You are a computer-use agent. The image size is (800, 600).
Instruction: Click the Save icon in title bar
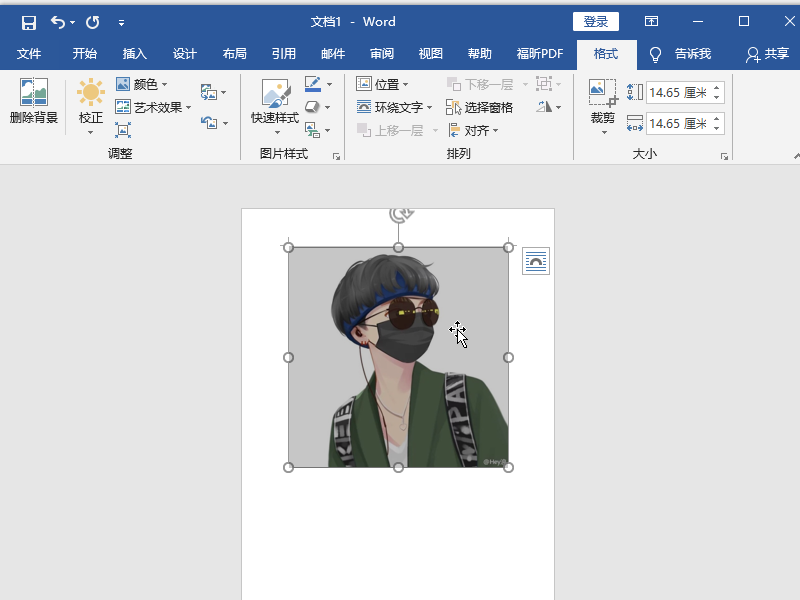tap(29, 22)
